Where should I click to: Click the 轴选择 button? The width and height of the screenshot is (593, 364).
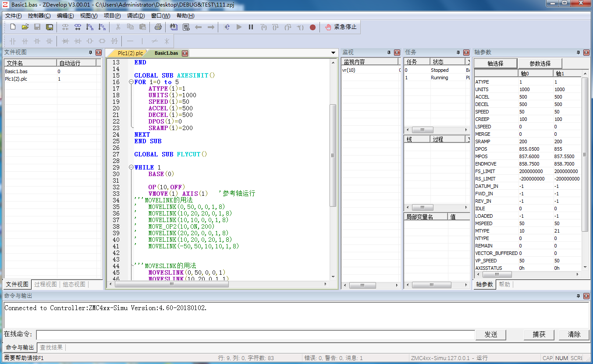(x=495, y=64)
